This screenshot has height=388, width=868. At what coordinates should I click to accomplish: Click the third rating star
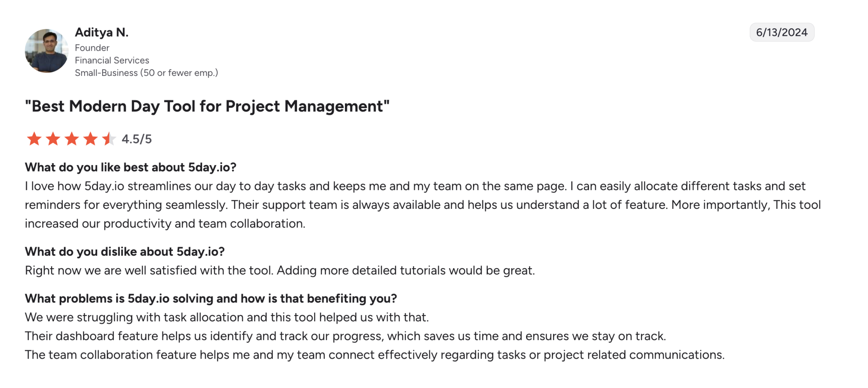(72, 139)
